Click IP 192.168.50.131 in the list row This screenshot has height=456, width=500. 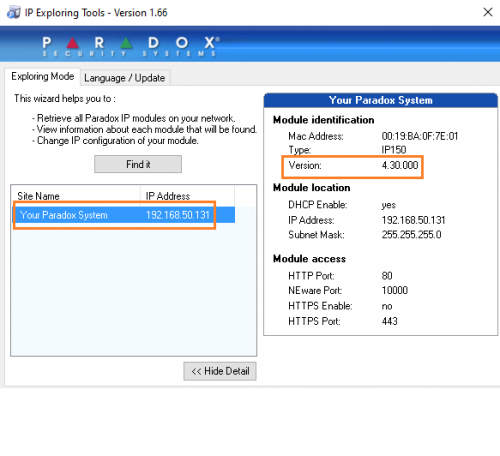click(178, 215)
